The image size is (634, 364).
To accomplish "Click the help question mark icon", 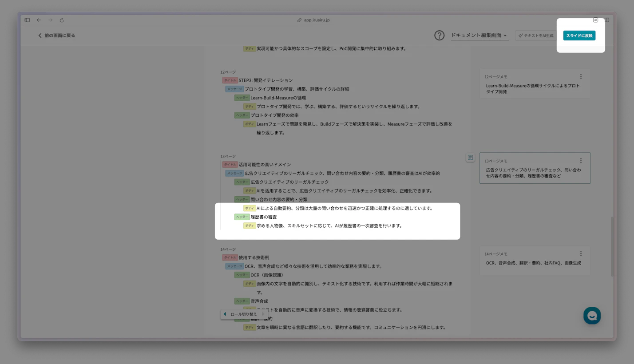I will coord(439,36).
